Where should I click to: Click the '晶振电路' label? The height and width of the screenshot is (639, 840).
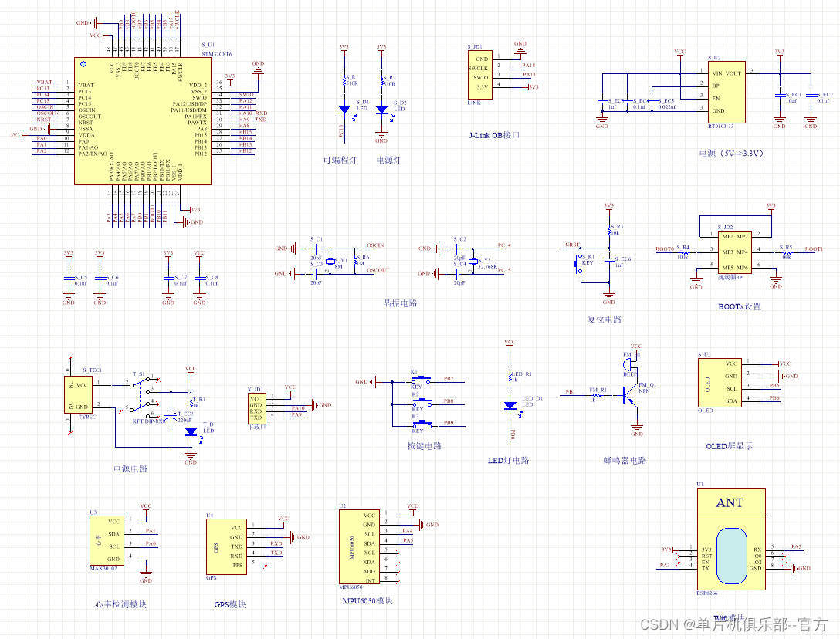[x=400, y=303]
